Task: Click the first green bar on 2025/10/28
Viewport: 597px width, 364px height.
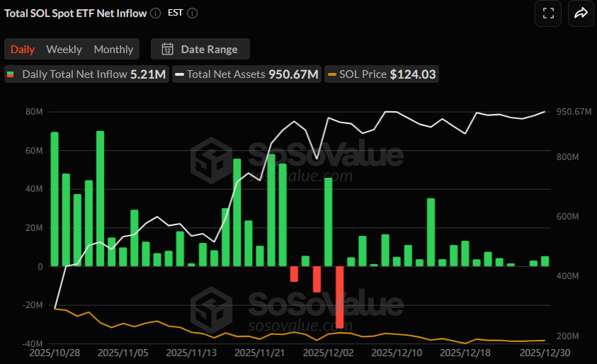Action: [55, 199]
